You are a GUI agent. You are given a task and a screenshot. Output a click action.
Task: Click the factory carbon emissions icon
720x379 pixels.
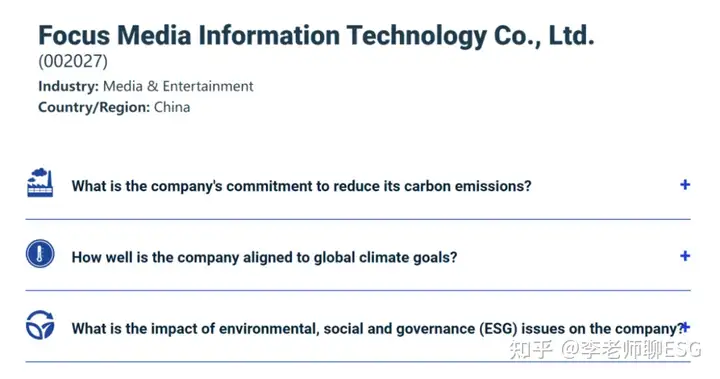coord(40,183)
